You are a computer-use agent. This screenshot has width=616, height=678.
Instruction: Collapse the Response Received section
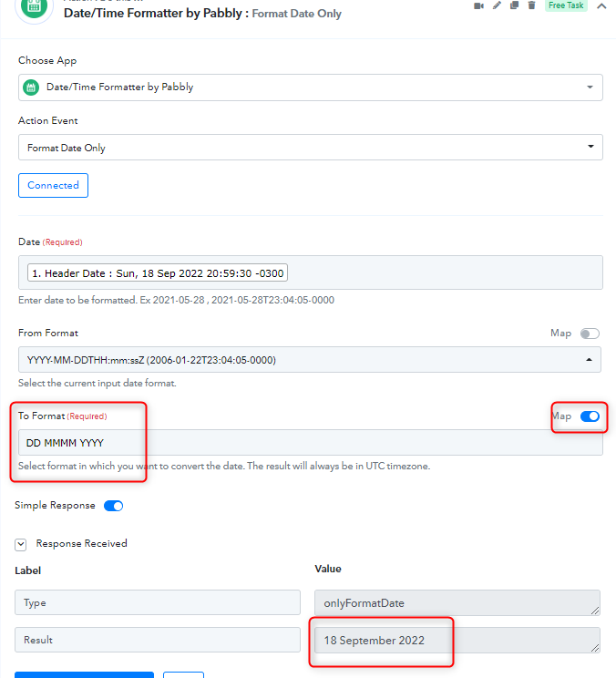[21, 544]
